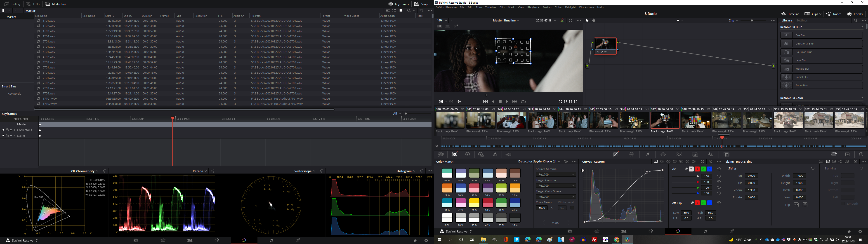Viewport: 868px width, 244px height.
Task: Toggle the red channel Edit button
Action: pos(697,169)
